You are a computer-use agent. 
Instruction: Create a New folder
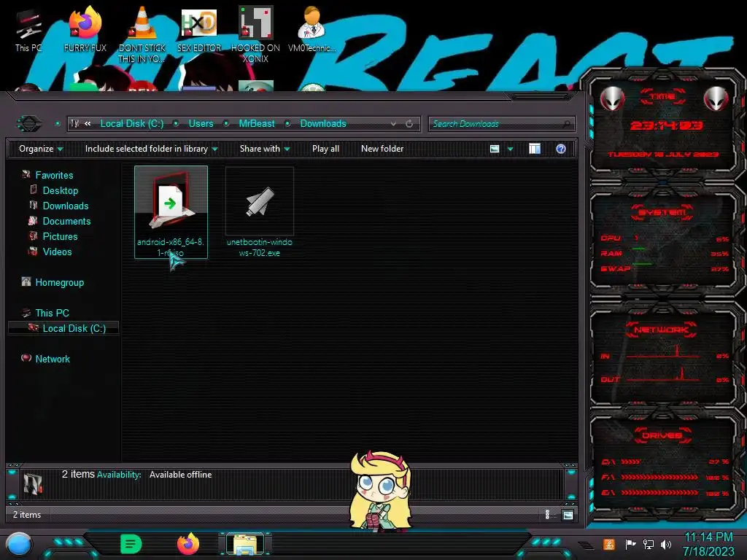(382, 149)
